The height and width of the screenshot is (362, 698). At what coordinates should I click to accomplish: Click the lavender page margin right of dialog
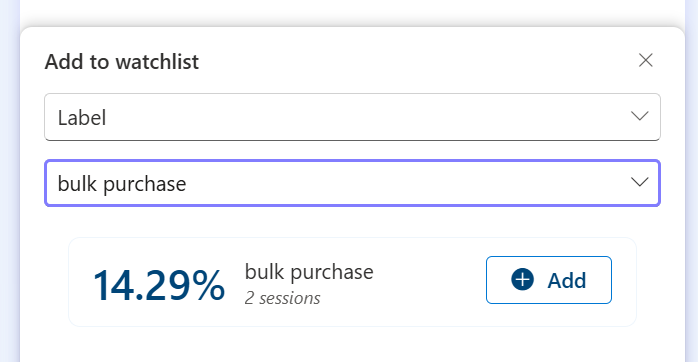point(691,178)
